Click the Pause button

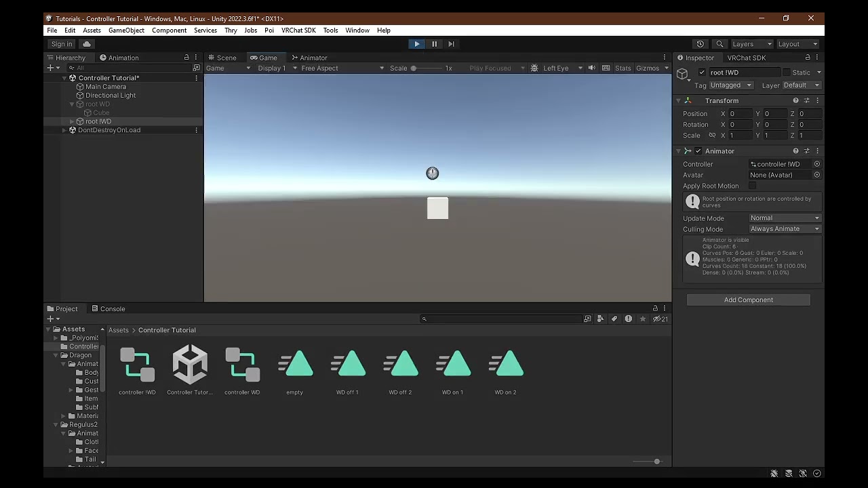[x=434, y=44]
